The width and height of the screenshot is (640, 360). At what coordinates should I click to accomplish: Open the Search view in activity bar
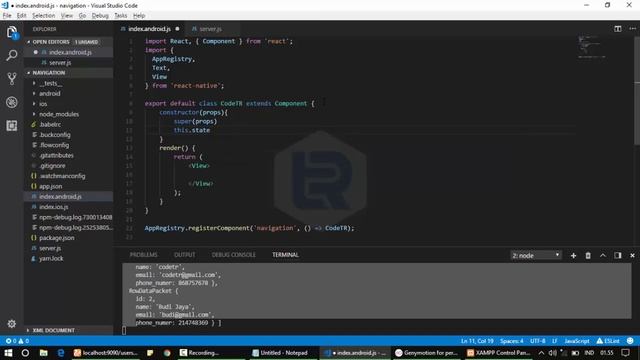point(12,55)
